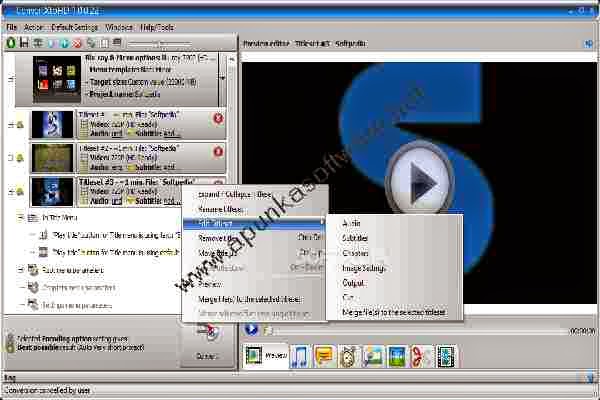
Task: Click the small icon right of the blue play button
Action: click(x=268, y=330)
